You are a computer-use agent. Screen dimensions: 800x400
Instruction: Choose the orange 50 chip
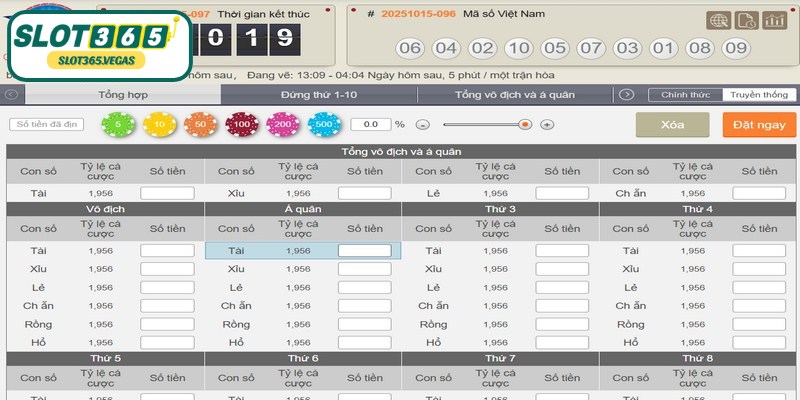pyautogui.click(x=201, y=124)
